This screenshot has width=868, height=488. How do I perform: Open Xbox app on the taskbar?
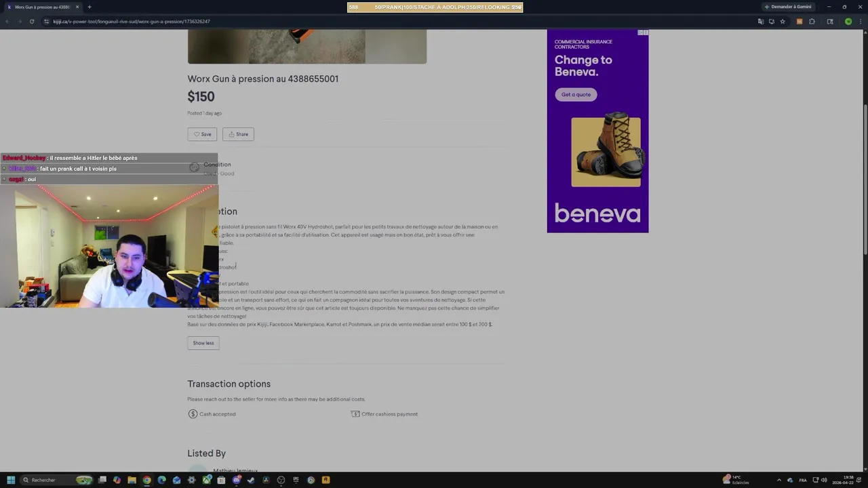coord(206,480)
